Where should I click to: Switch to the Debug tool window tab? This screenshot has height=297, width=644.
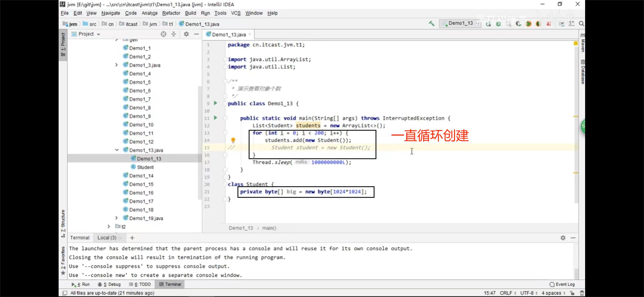coord(109,284)
